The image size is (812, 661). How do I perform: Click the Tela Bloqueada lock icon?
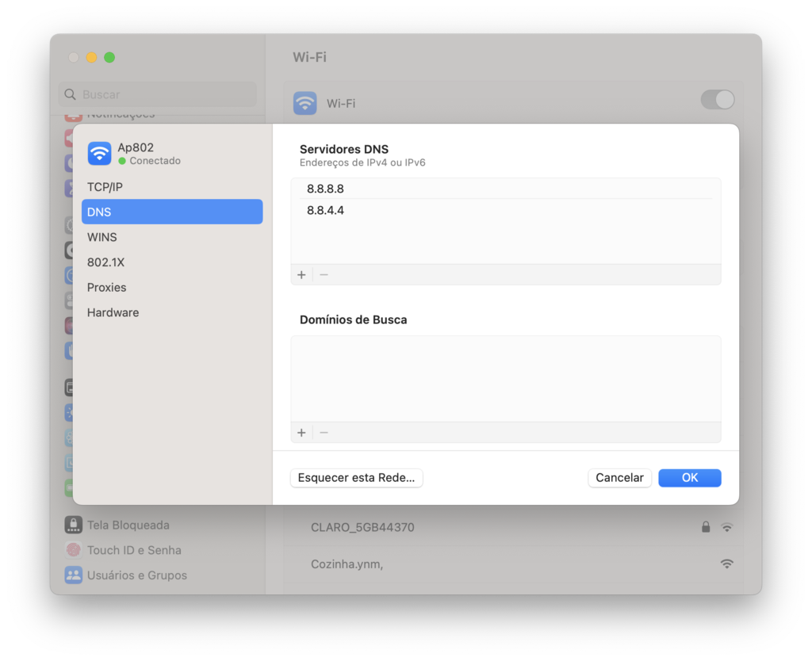(x=74, y=525)
